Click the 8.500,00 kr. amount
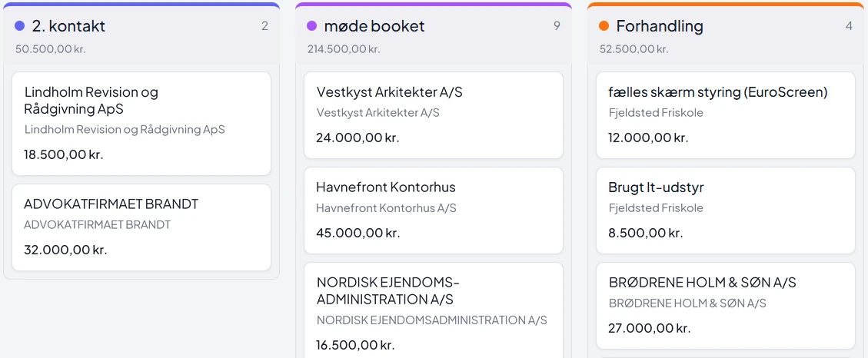The height and width of the screenshot is (358, 868). 646,233
